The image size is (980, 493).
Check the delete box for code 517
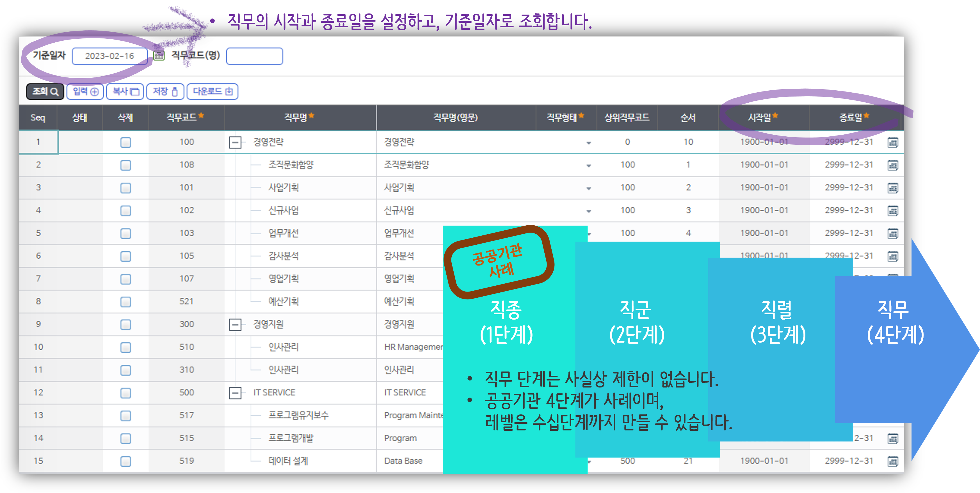[x=125, y=415]
